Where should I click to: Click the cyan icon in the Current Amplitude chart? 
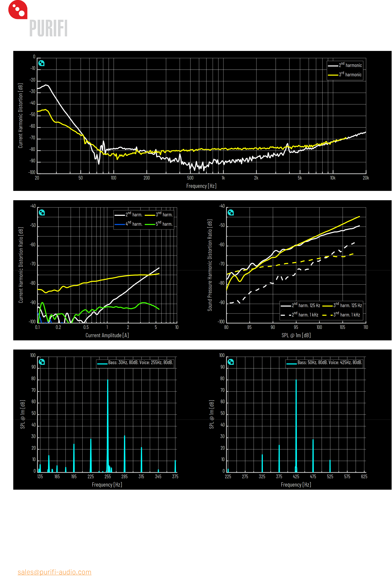pyautogui.click(x=42, y=212)
